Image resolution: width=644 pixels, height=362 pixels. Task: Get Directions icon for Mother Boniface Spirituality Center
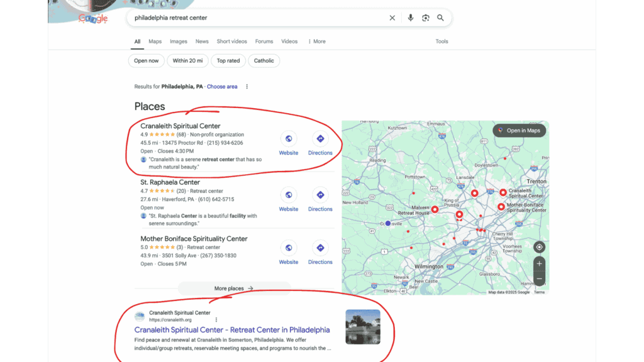click(320, 248)
